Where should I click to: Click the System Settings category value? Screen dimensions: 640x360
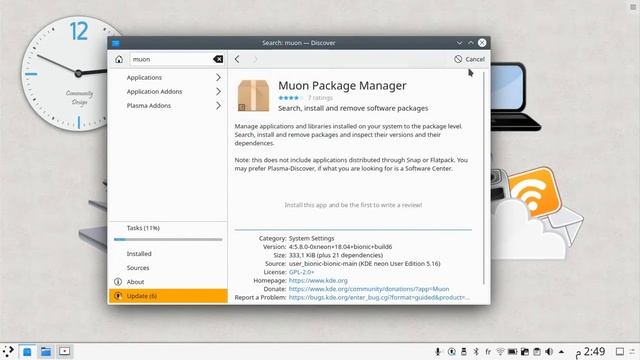pyautogui.click(x=311, y=238)
